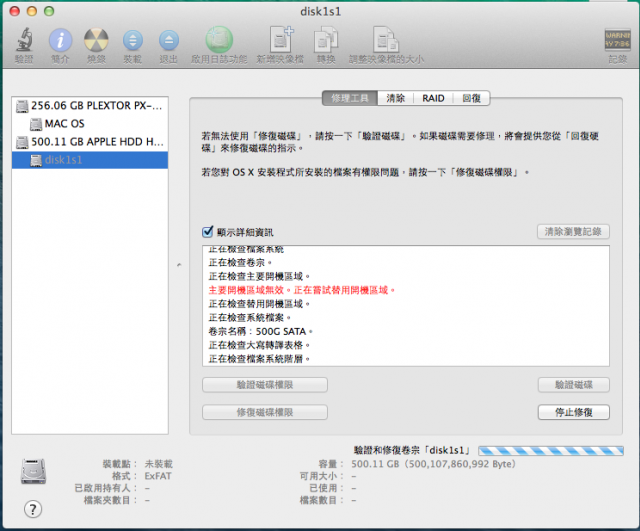Click the red log line 主要開機區域無效
Viewport: 640px width, 531px height.
(x=302, y=290)
